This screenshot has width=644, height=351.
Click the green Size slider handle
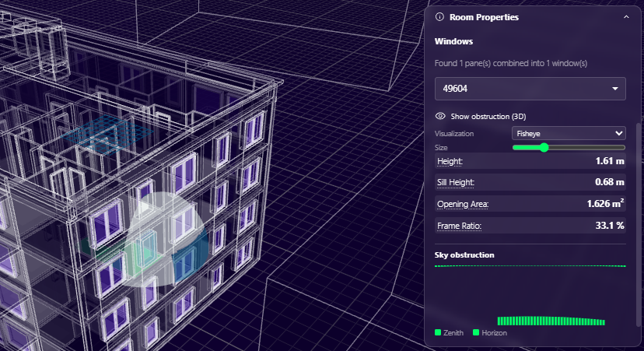point(544,147)
